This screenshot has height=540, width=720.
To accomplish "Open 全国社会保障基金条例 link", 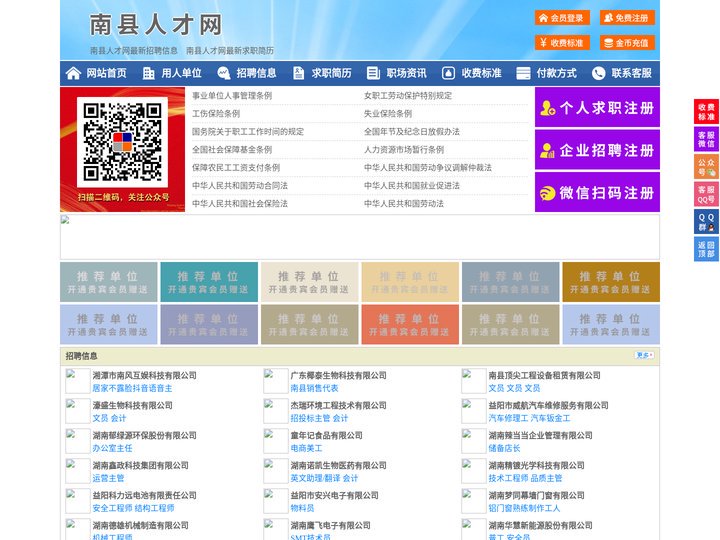I will pyautogui.click(x=232, y=150).
